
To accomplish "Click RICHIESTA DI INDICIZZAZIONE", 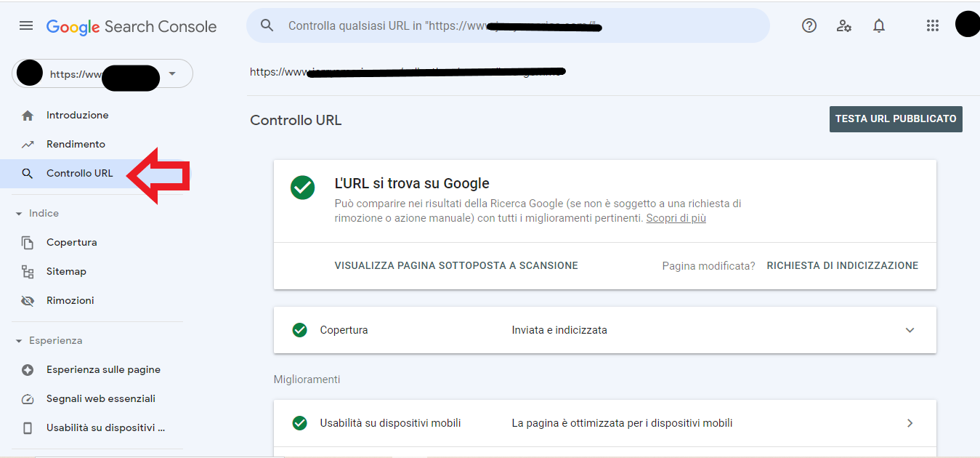I will coord(842,266).
